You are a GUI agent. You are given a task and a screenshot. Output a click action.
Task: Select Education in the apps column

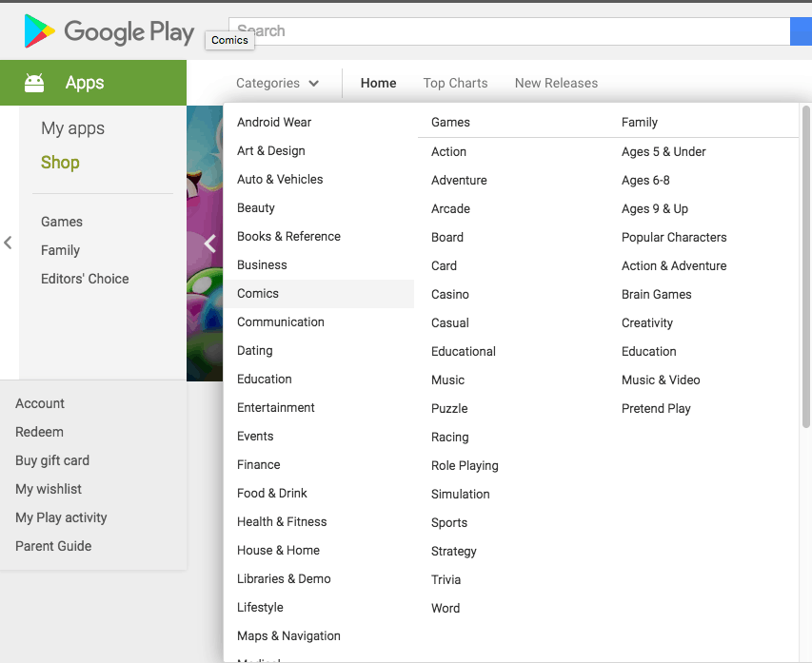264,379
